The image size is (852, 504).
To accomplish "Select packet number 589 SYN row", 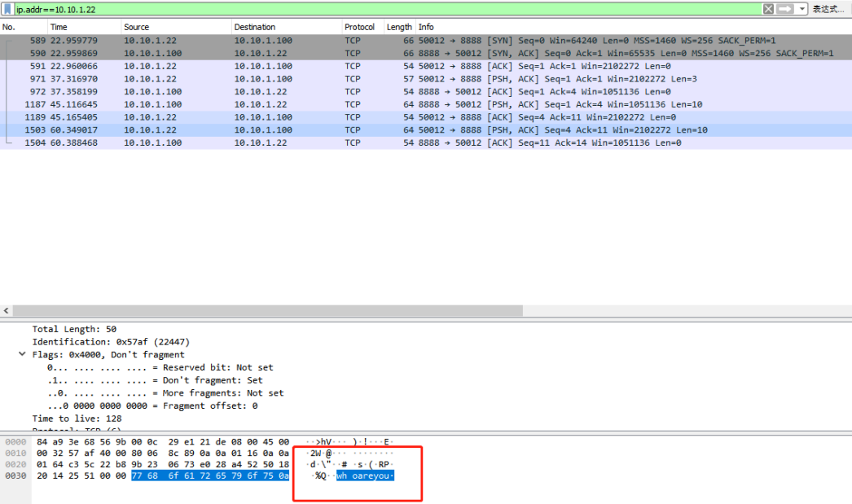I will [426, 41].
